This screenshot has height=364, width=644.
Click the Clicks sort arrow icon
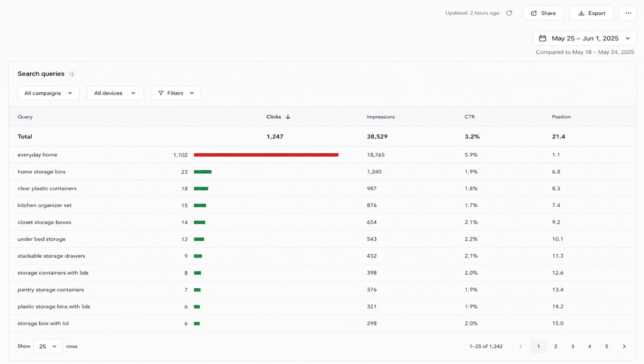[x=288, y=117]
